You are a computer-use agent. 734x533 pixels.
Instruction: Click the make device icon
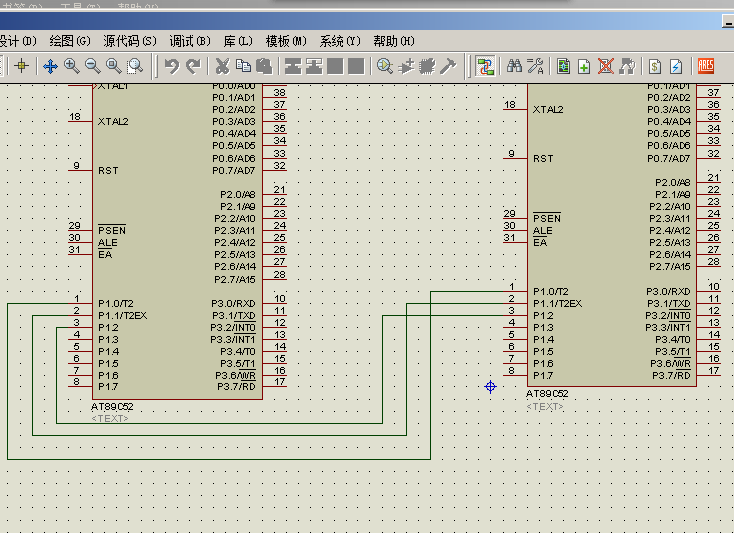pos(406,66)
